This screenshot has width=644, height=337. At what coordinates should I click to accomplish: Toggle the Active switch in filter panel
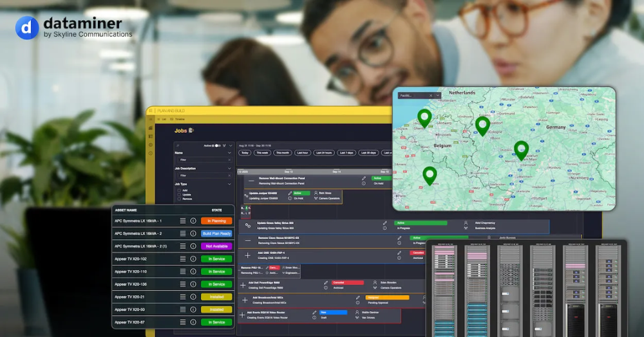pos(217,145)
